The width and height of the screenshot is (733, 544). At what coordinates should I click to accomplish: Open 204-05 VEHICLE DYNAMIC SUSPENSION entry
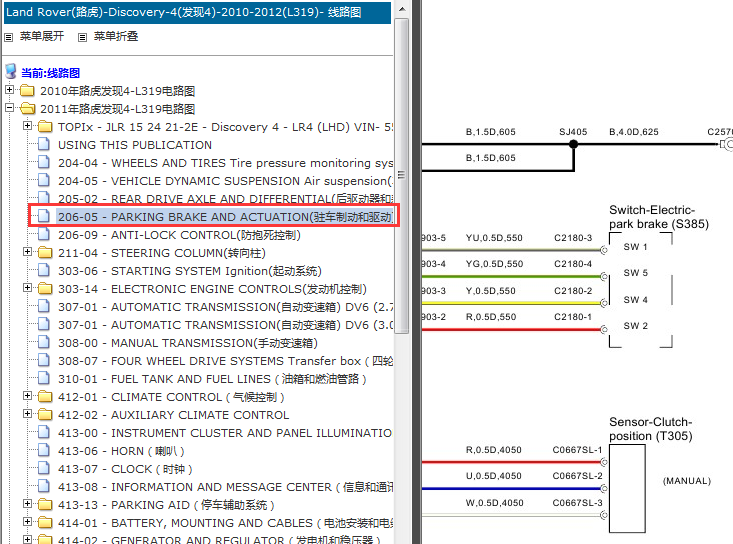tap(225, 181)
